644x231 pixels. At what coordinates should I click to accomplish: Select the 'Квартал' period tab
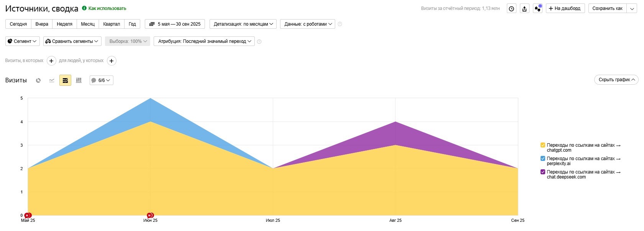[111, 24]
